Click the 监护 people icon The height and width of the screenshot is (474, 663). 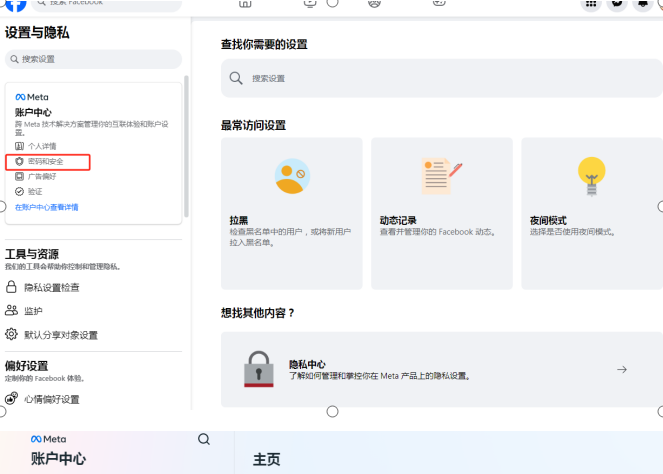(x=12, y=311)
